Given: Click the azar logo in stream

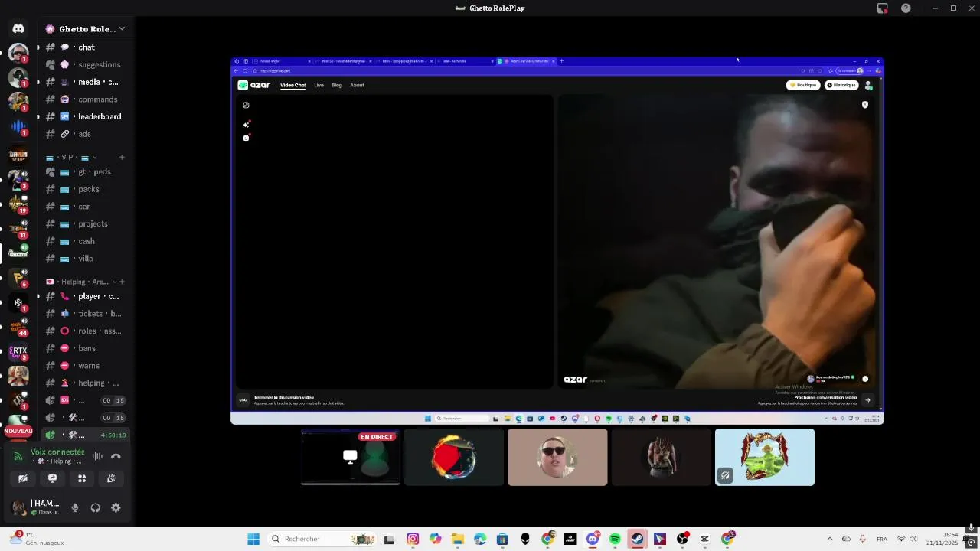Looking at the screenshot, I should click(254, 85).
